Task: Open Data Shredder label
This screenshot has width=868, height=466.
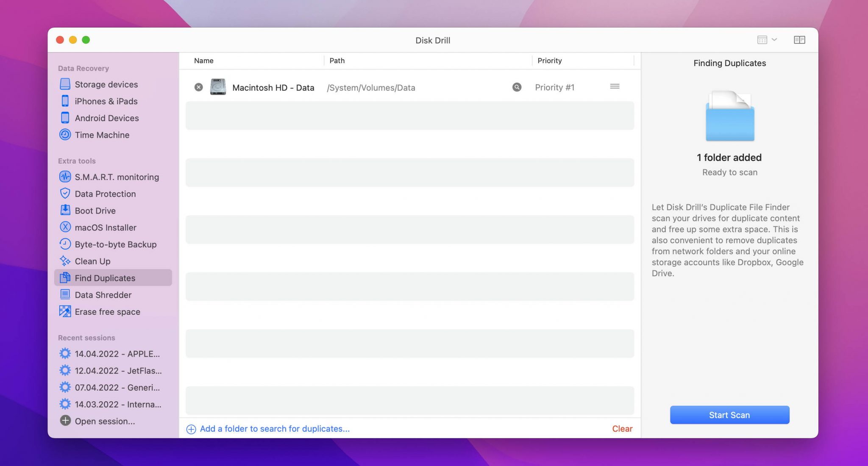Action: pos(103,295)
